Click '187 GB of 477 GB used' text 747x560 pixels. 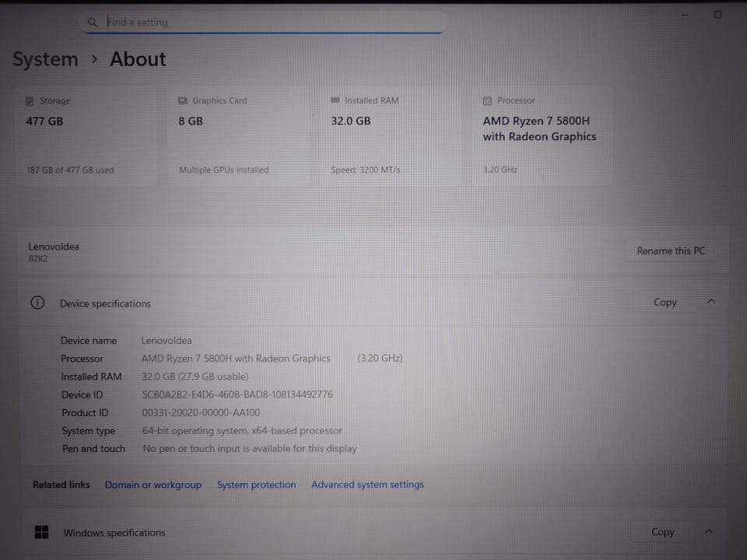click(70, 170)
